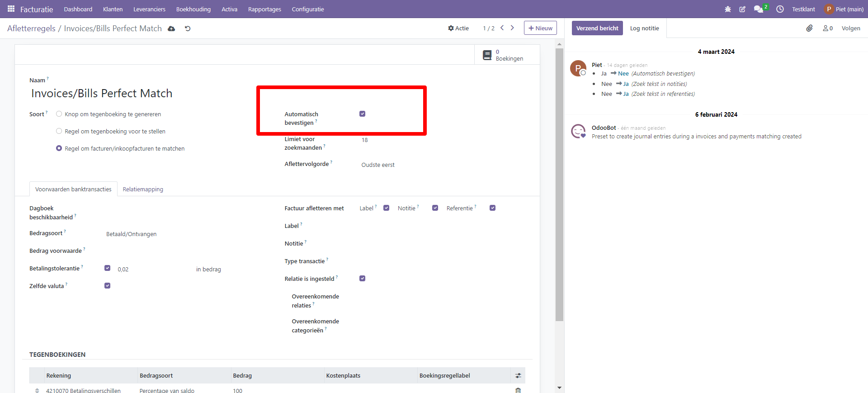868x393 pixels.
Task: Toggle the Automatisch bevestigen checkbox
Action: pos(362,114)
